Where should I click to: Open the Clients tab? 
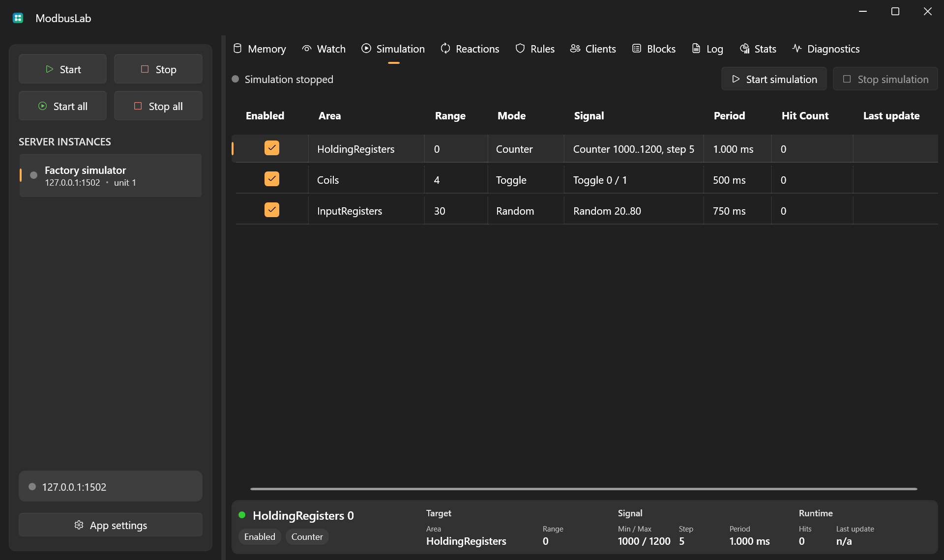593,49
